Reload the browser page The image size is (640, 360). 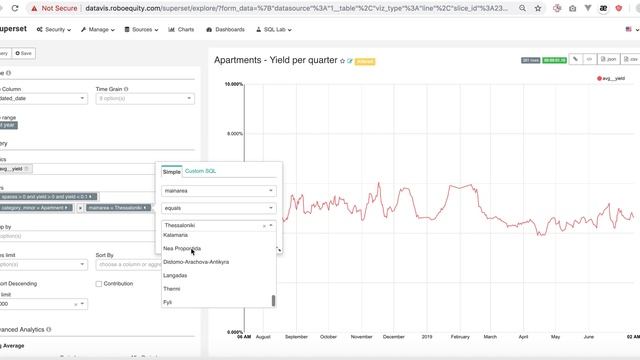15,8
